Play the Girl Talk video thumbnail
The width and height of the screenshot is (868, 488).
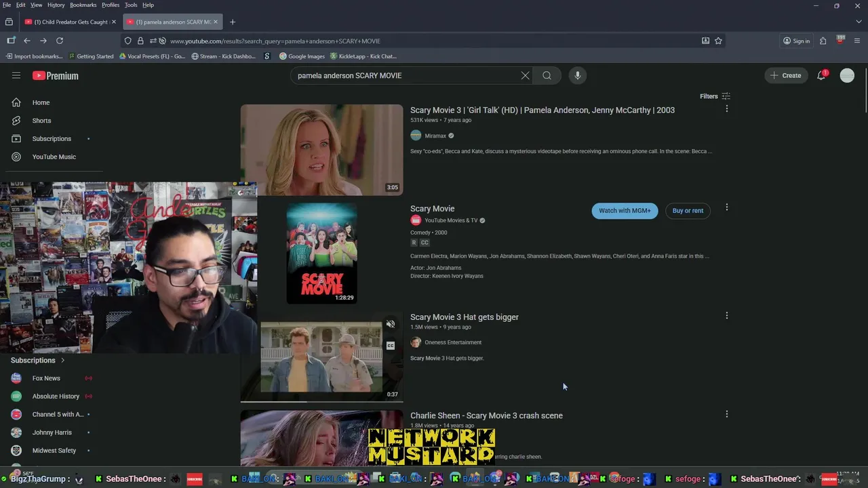pyautogui.click(x=321, y=150)
